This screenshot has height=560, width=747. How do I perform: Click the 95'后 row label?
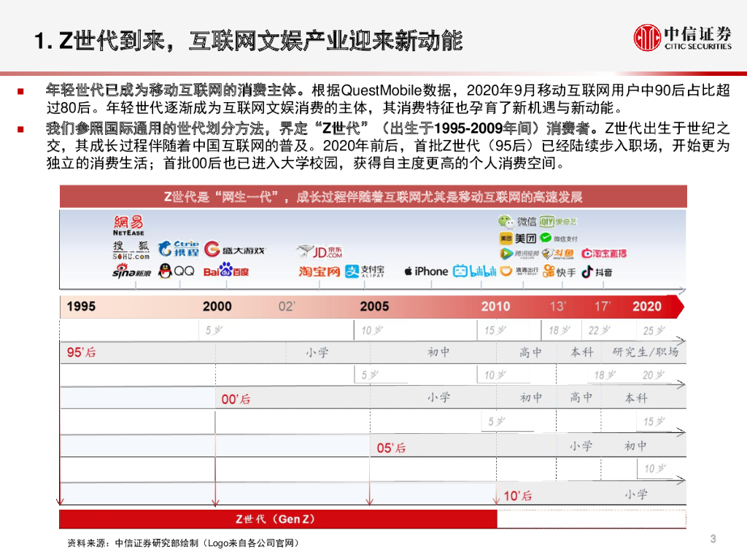pyautogui.click(x=82, y=352)
